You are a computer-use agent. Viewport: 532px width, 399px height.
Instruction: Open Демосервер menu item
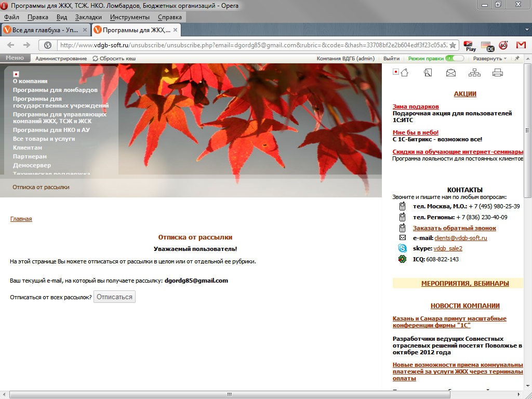(32, 165)
